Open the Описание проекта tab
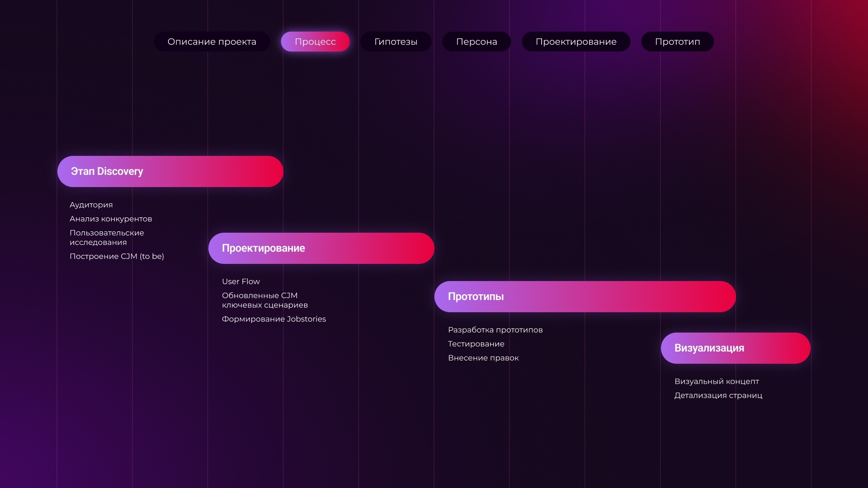The height and width of the screenshot is (488, 868). click(x=212, y=42)
